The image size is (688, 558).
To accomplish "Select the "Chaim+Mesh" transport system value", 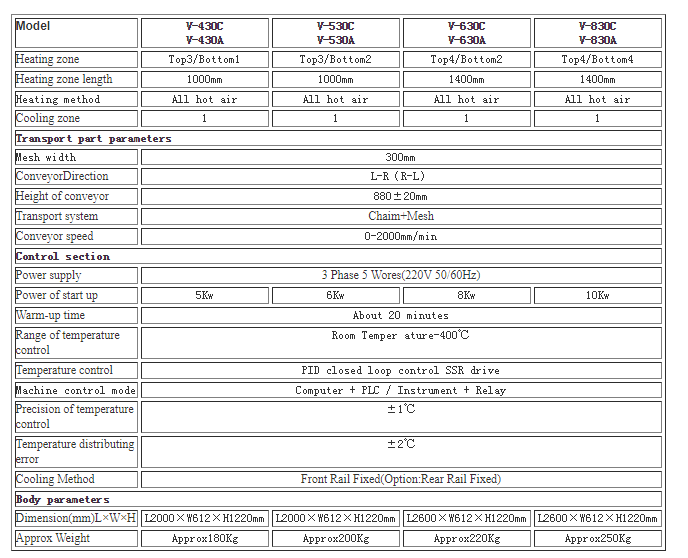I will click(400, 216).
